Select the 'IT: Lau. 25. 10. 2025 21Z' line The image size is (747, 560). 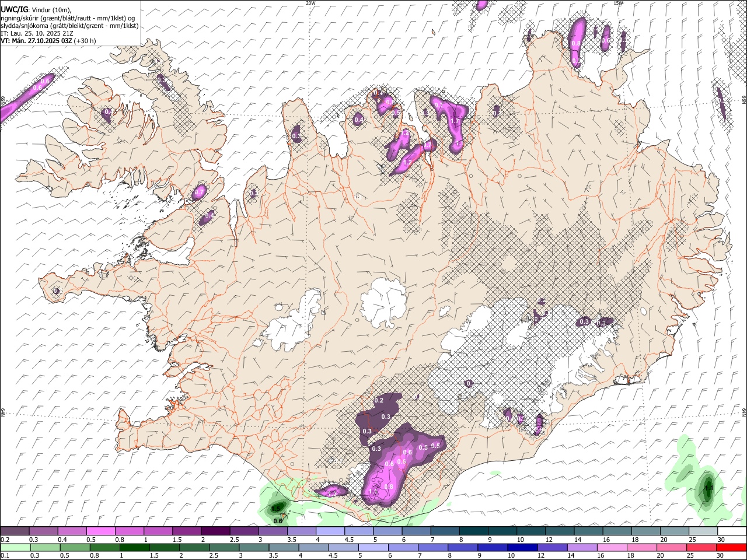pyautogui.click(x=37, y=33)
